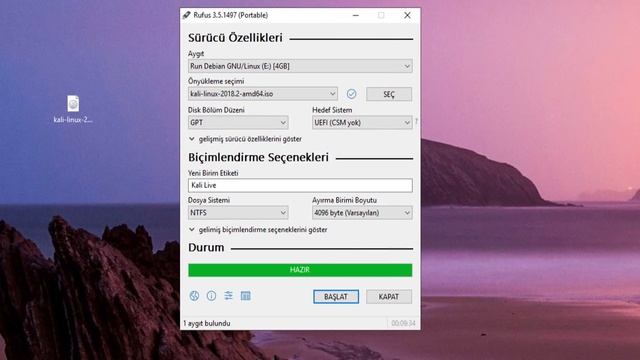Click the Sürücü Özellikleri heading

(x=235, y=38)
